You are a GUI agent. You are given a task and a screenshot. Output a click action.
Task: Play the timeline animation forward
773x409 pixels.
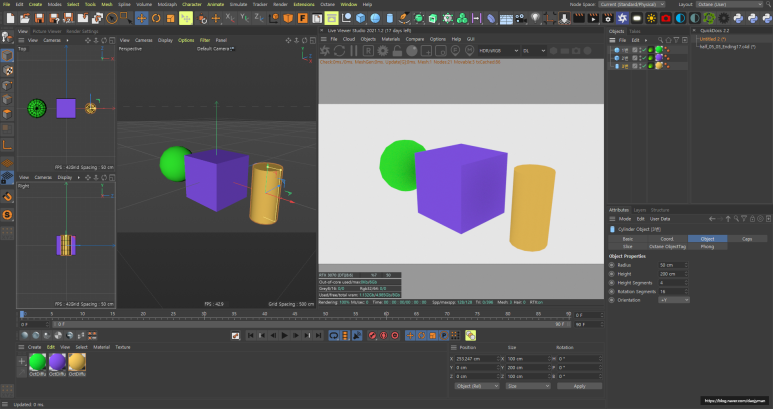(284, 336)
